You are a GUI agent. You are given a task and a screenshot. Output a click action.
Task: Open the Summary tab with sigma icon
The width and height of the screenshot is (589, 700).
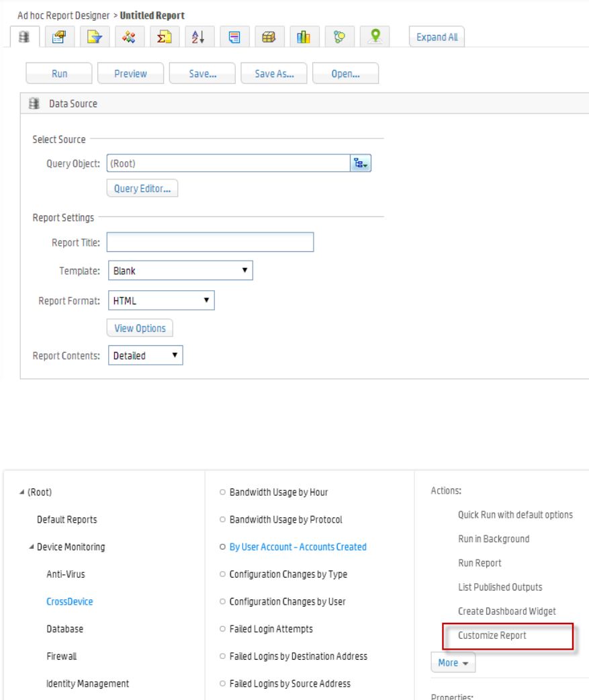click(x=164, y=37)
